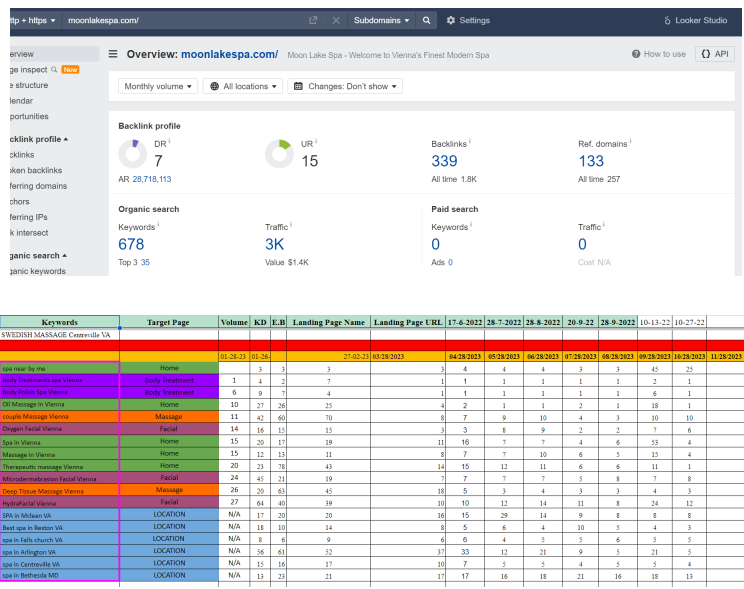744x589 pixels.
Task: Open Anchors in sidebar
Action: coord(19,202)
